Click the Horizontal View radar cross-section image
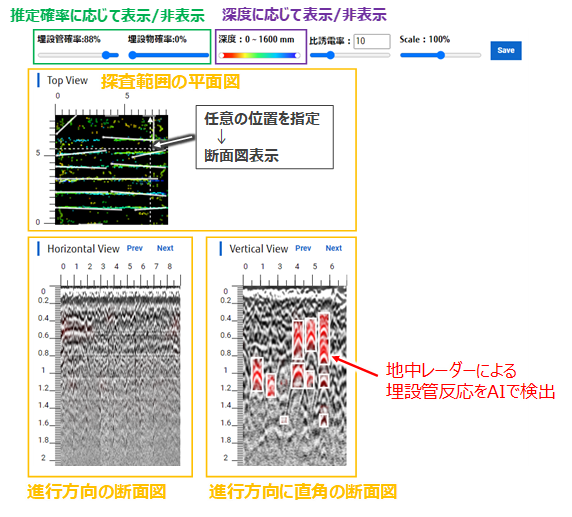The height and width of the screenshot is (517, 572). [120, 376]
